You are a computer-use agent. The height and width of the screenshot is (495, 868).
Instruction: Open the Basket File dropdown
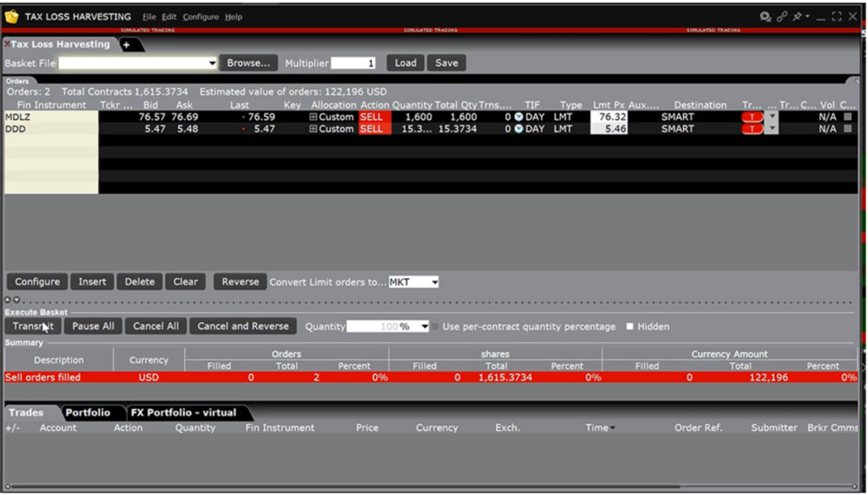coord(212,63)
